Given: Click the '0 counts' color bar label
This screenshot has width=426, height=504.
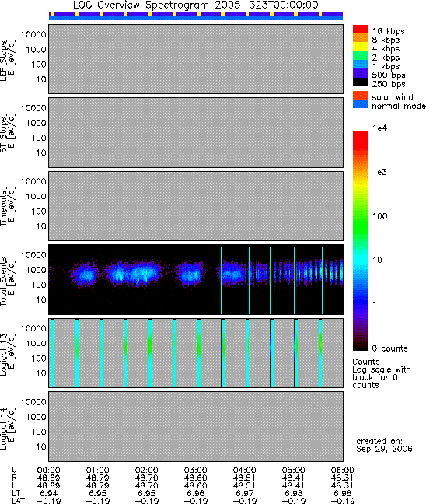Looking at the screenshot, I should click(389, 348).
